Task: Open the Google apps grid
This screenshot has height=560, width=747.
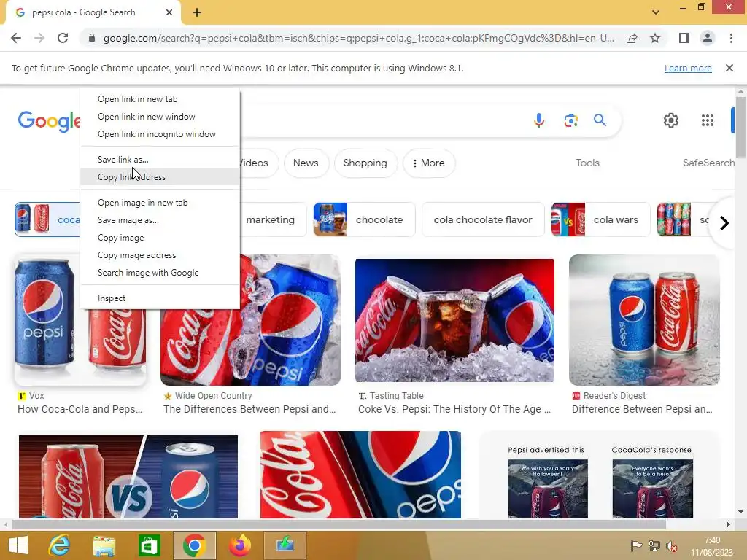Action: [708, 120]
